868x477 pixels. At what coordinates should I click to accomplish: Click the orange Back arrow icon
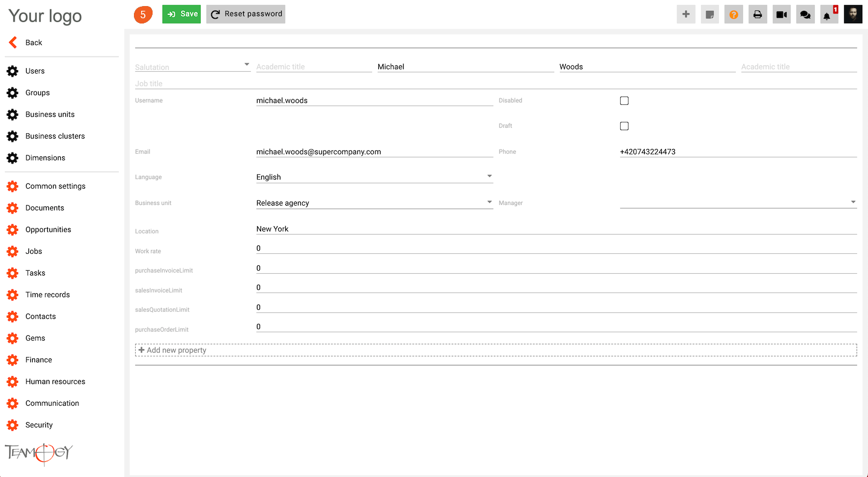[x=13, y=43]
